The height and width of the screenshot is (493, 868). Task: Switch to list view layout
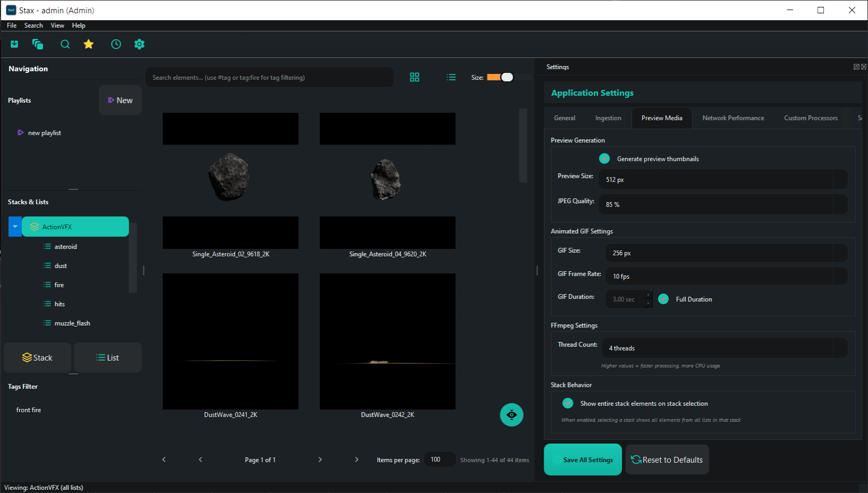[x=451, y=77]
